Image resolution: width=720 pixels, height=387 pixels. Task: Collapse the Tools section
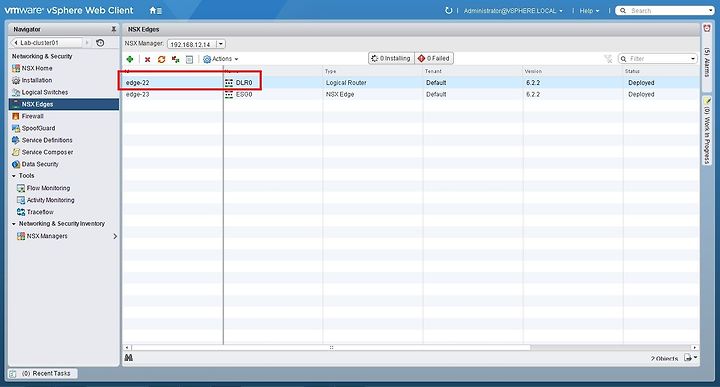tap(14, 176)
